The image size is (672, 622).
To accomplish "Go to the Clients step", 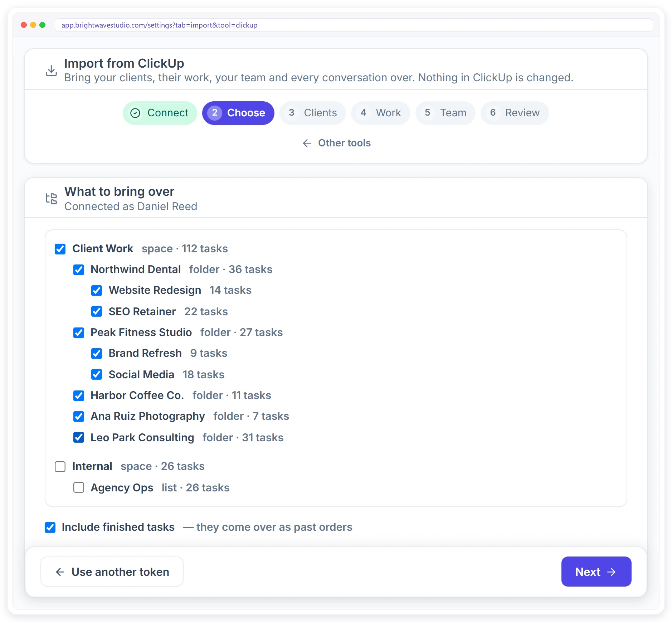I will pos(312,113).
